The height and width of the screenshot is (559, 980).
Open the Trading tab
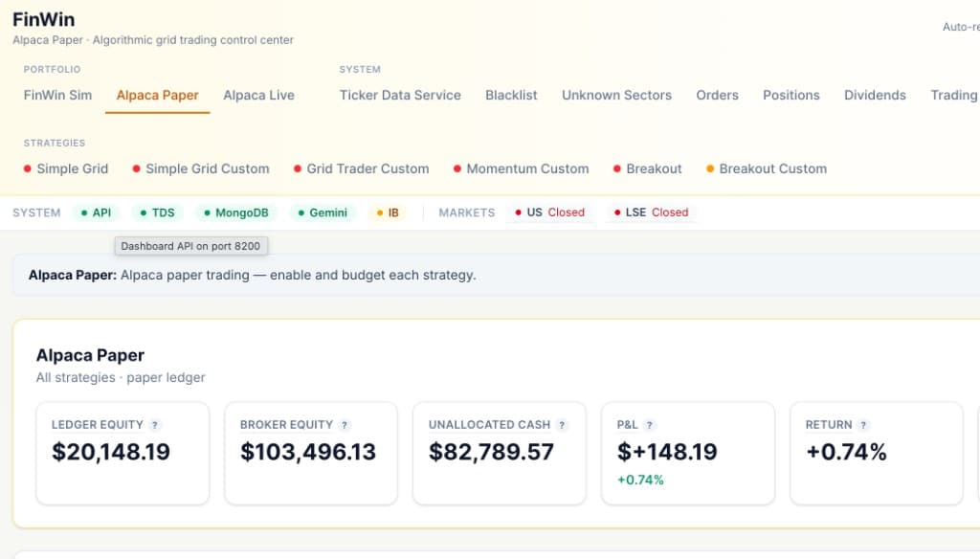(954, 95)
